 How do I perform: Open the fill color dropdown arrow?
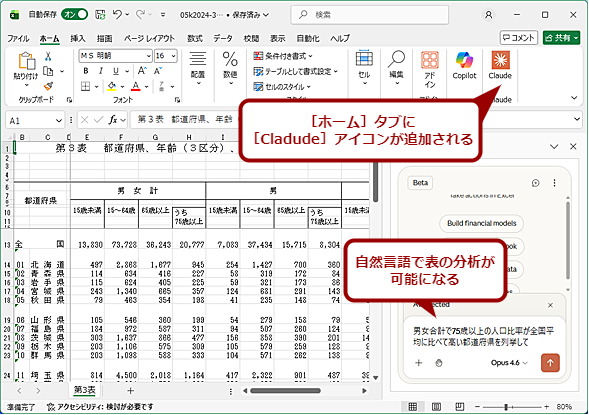(x=122, y=87)
